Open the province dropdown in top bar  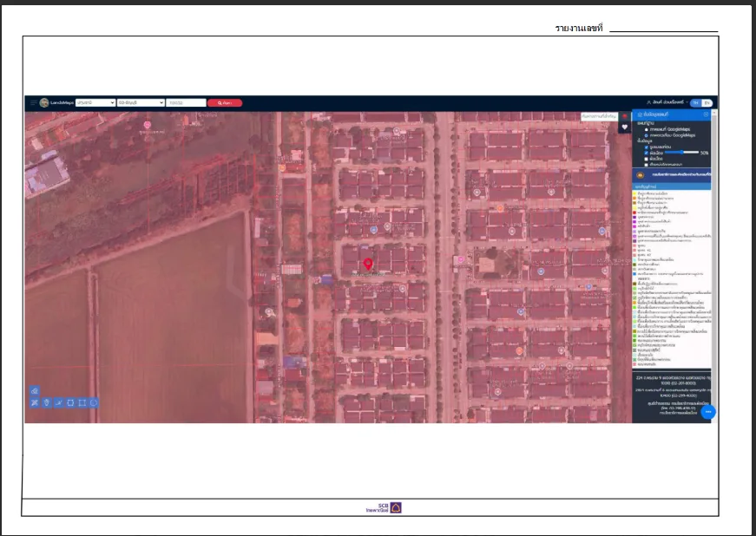click(x=95, y=102)
